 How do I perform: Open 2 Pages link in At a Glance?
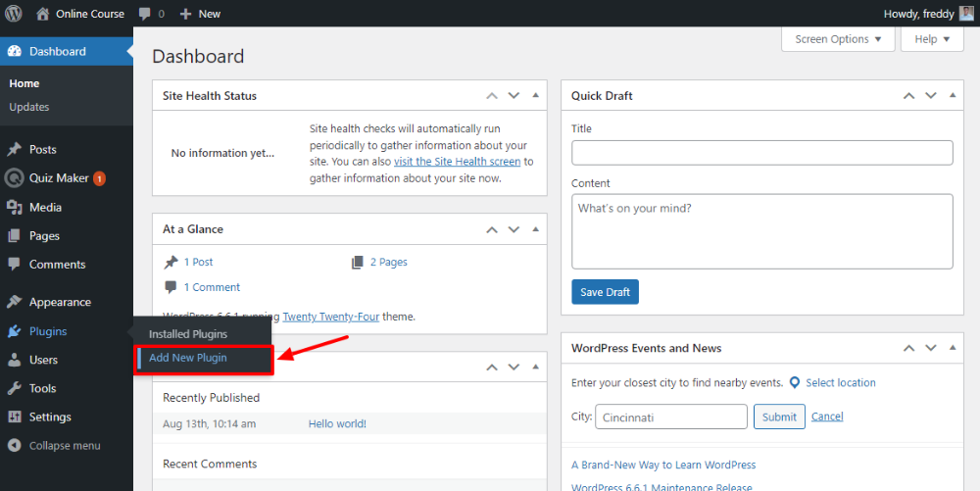(x=389, y=263)
